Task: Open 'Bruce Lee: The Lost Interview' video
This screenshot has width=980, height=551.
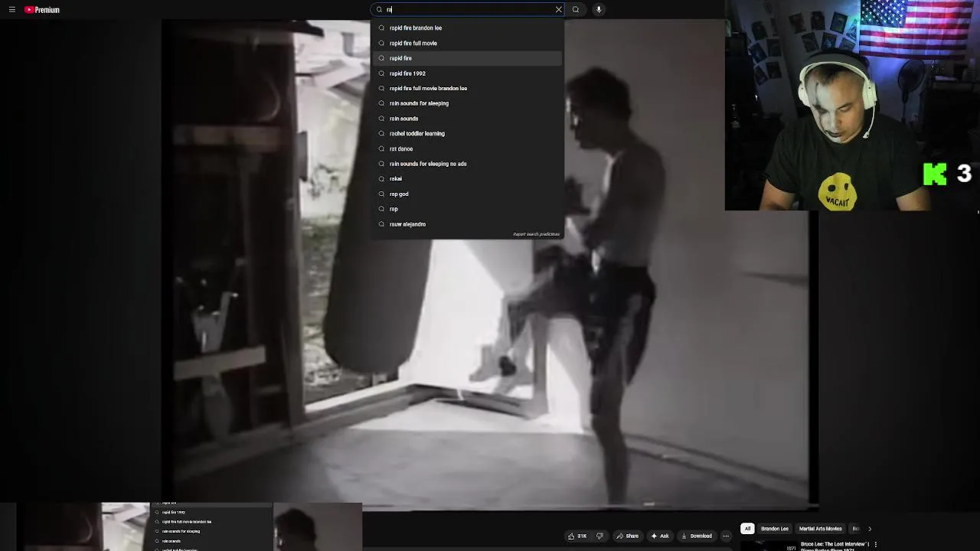Action: tap(834, 545)
